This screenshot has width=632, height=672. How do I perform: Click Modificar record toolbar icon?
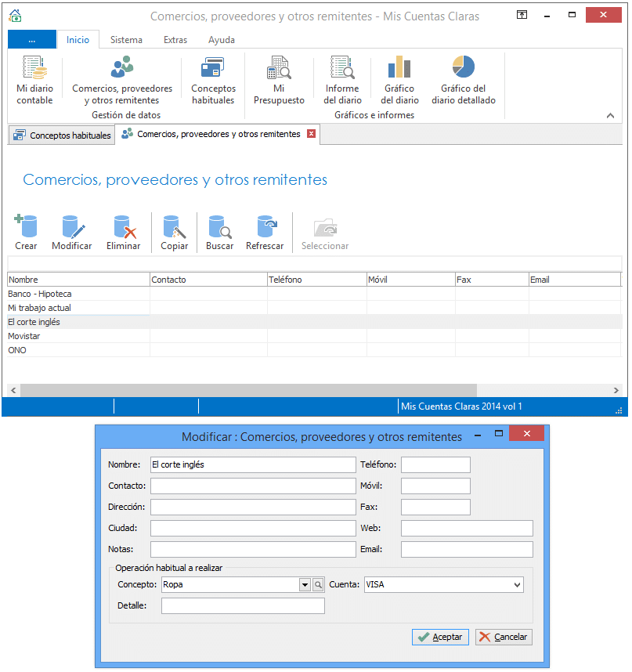tap(72, 233)
